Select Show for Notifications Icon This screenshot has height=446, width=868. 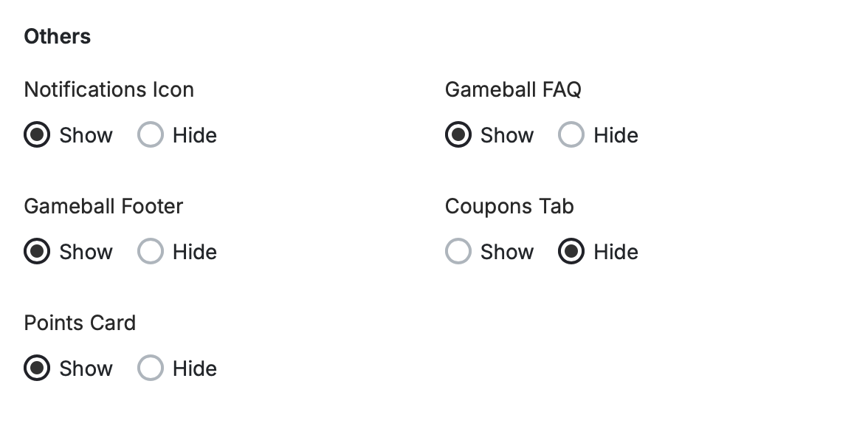(x=37, y=134)
